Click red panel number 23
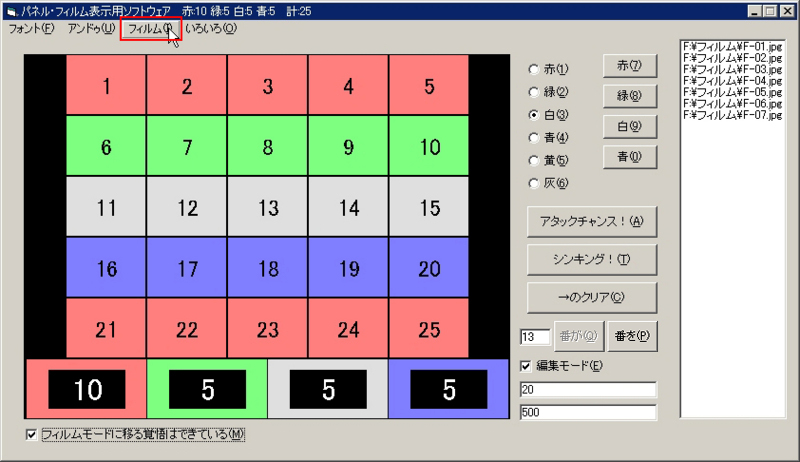The image size is (800, 462). (x=268, y=328)
